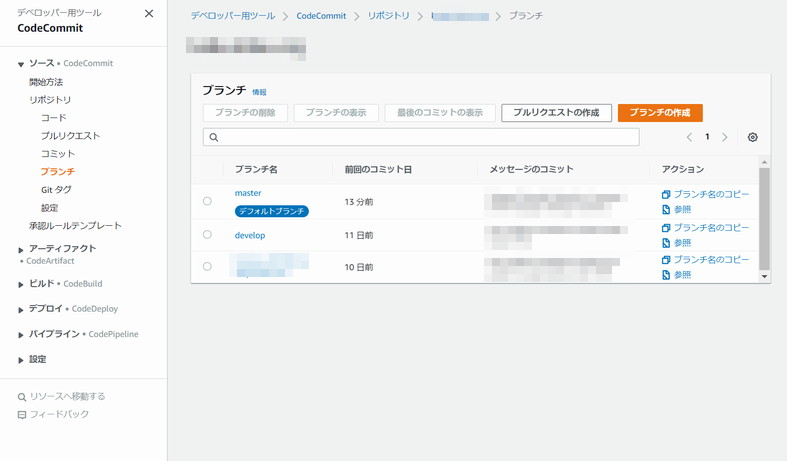Click into the branch search field
This screenshot has height=461, width=787.
tap(421, 137)
